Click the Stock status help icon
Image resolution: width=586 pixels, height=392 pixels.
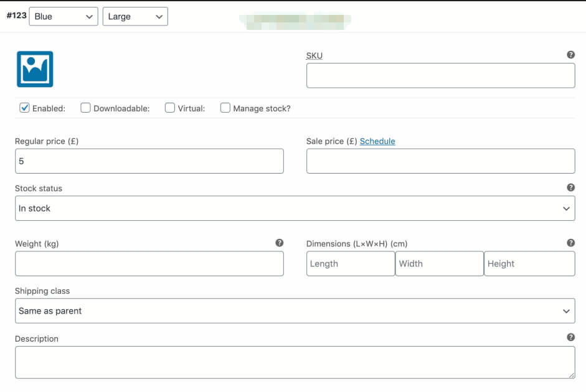(570, 187)
